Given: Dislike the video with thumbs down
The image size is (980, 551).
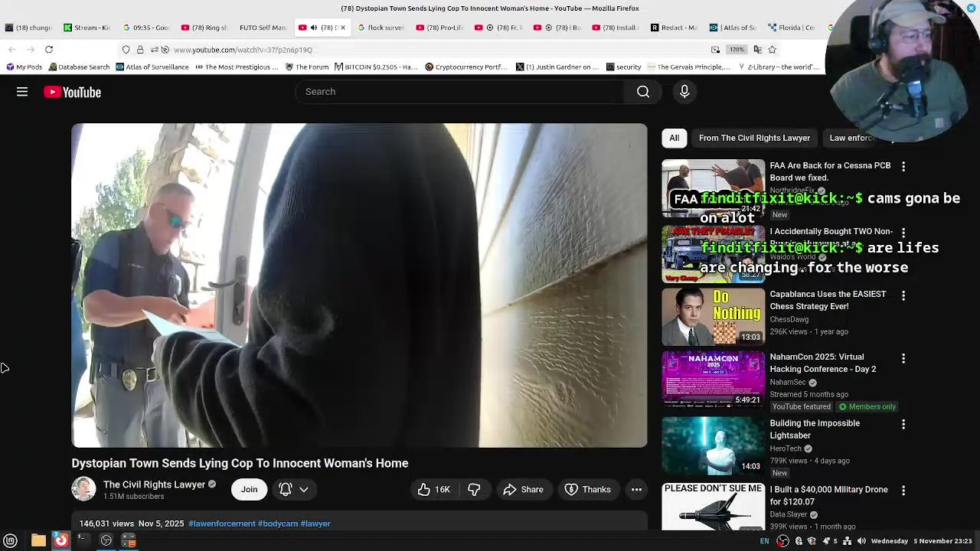Looking at the screenshot, I should (x=474, y=490).
